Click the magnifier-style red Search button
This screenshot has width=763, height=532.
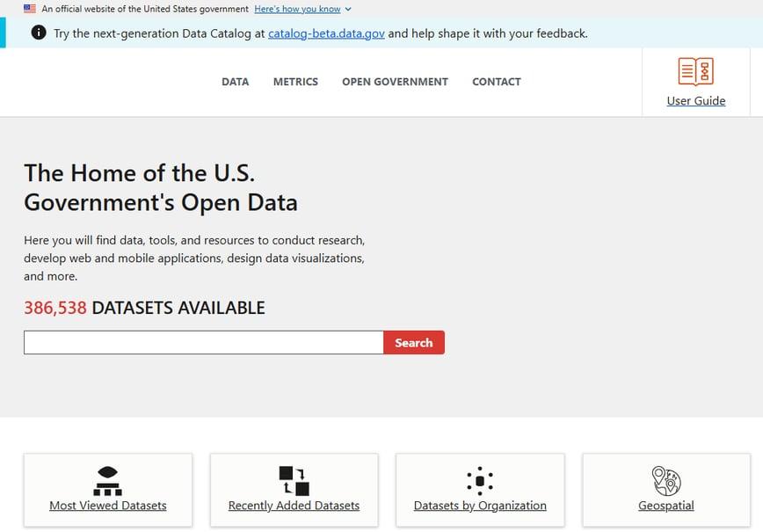point(413,342)
